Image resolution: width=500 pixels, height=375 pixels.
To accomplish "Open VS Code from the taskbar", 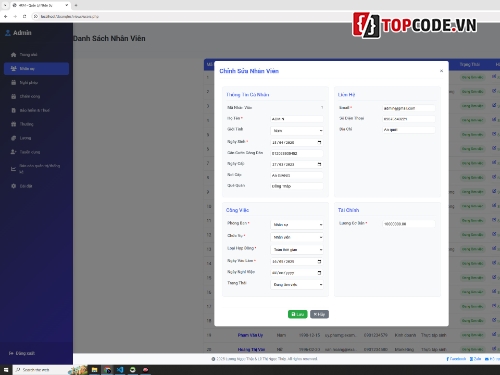I will 120,370.
